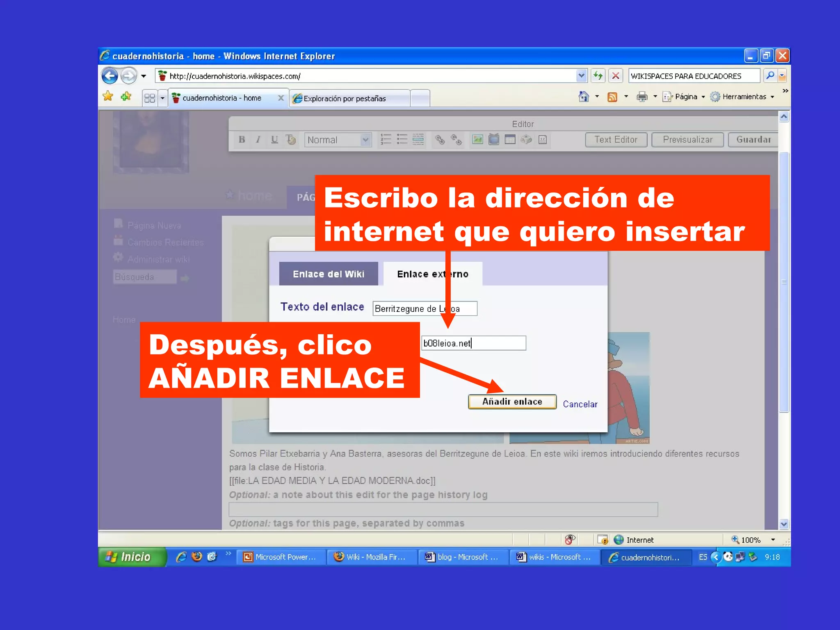
Task: Click the embed media TV icon
Action: (494, 139)
